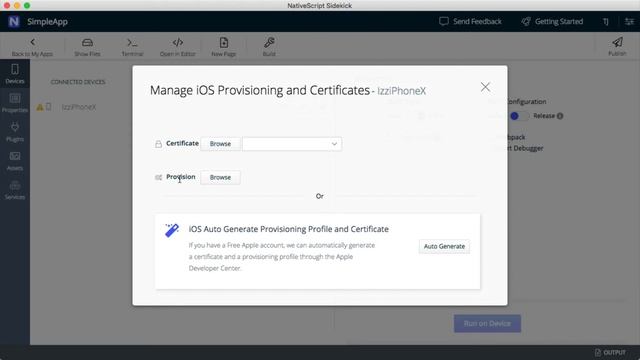Screen dimensions: 640x360
Task: Click the Publish icon
Action: pos(617,42)
